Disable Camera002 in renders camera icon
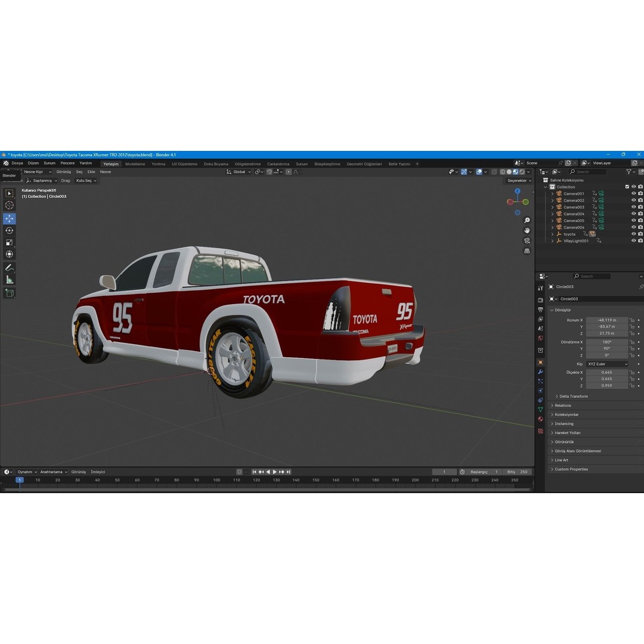Screen dimensions: 644x644 pos(640,200)
